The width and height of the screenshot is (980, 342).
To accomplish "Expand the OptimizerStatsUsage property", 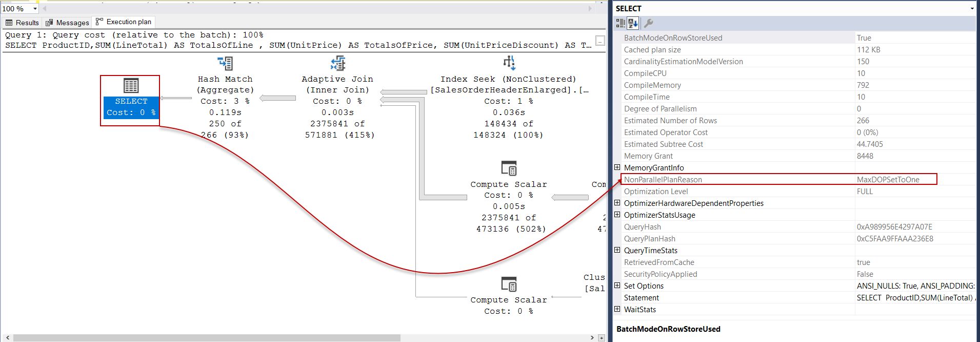I will (x=617, y=215).
